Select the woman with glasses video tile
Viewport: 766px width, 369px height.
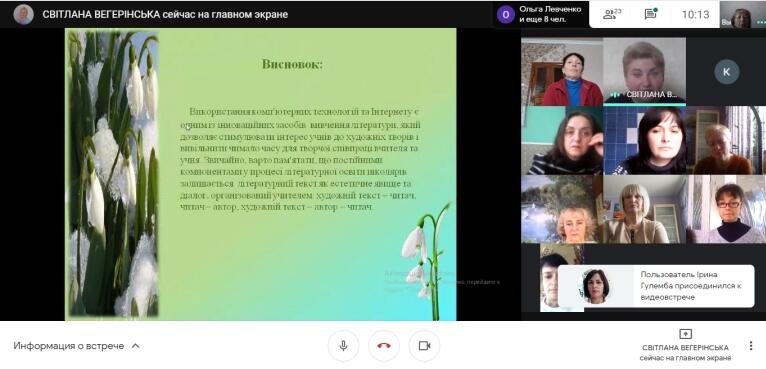(726, 209)
